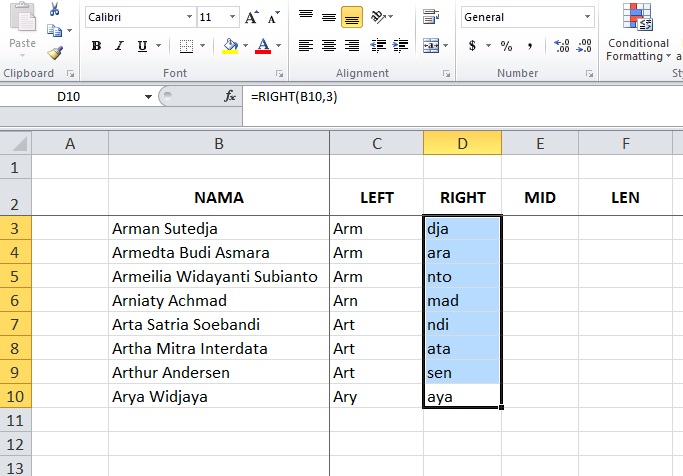Apply Accounting Number Format dollar icon
Viewport: 683px width, 476px height.
(x=473, y=46)
